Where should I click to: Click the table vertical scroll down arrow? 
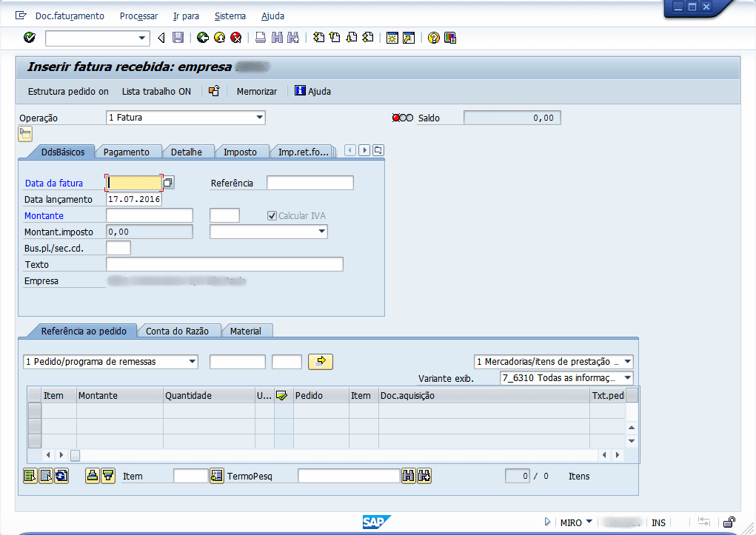point(632,440)
